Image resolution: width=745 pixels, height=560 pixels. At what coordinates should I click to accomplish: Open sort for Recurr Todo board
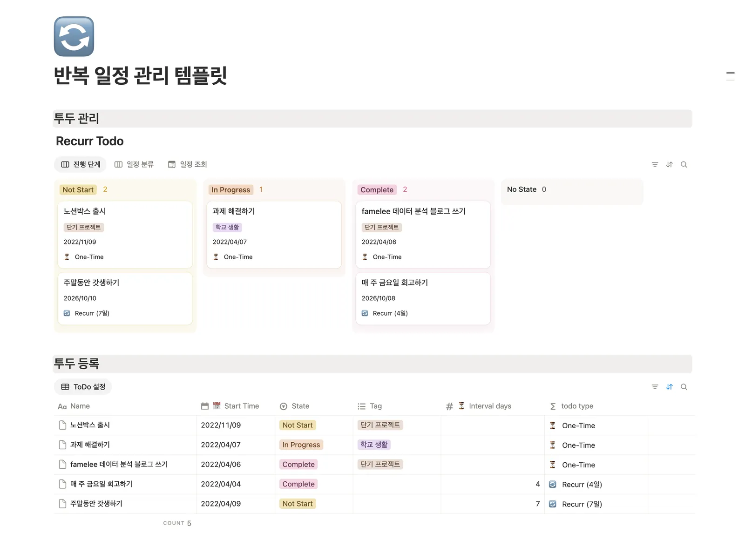(670, 165)
